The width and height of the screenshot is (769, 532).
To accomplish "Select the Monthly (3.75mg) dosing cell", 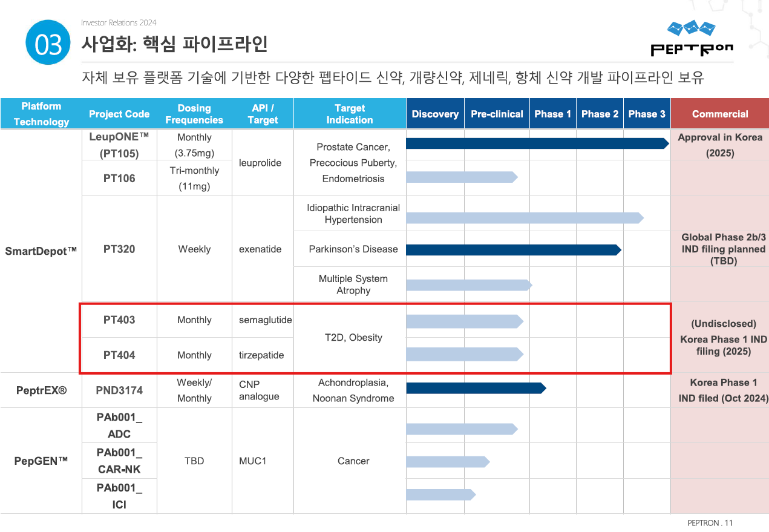I will pos(194,145).
